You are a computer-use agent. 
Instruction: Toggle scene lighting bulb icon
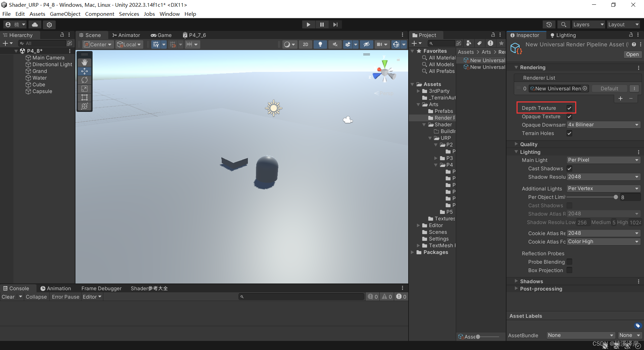tap(320, 44)
